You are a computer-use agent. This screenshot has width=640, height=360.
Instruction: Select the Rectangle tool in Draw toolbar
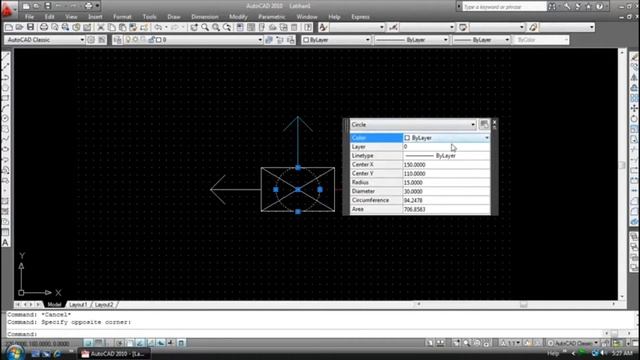point(5,98)
